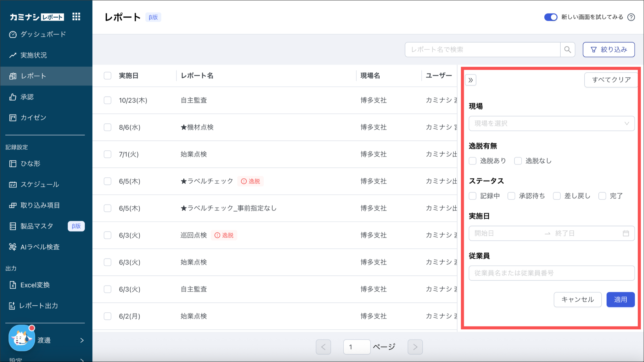The width and height of the screenshot is (644, 362).
Task: Select the 10/23 自主監査 row checkbox
Action: click(x=108, y=100)
